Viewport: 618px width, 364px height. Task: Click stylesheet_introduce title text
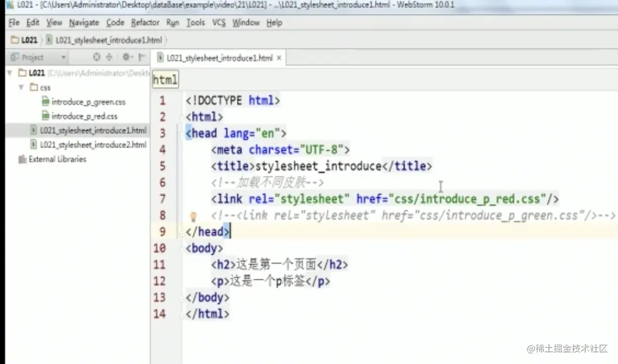coord(318,166)
